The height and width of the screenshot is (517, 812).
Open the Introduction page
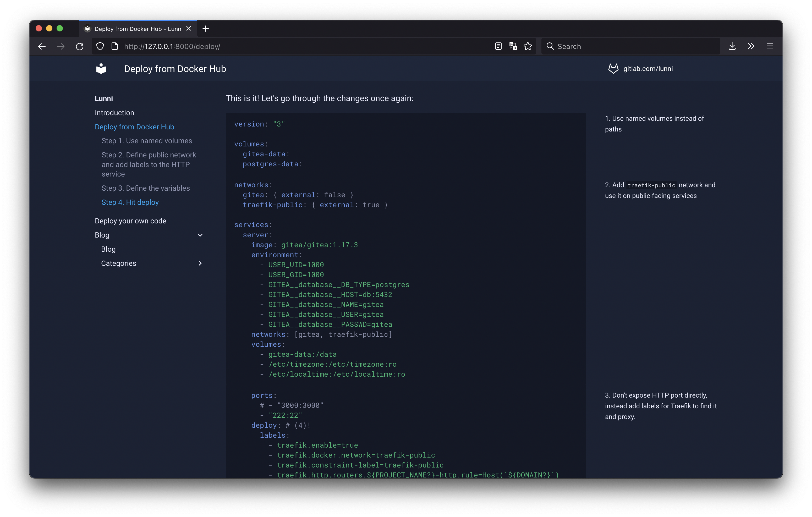(114, 113)
